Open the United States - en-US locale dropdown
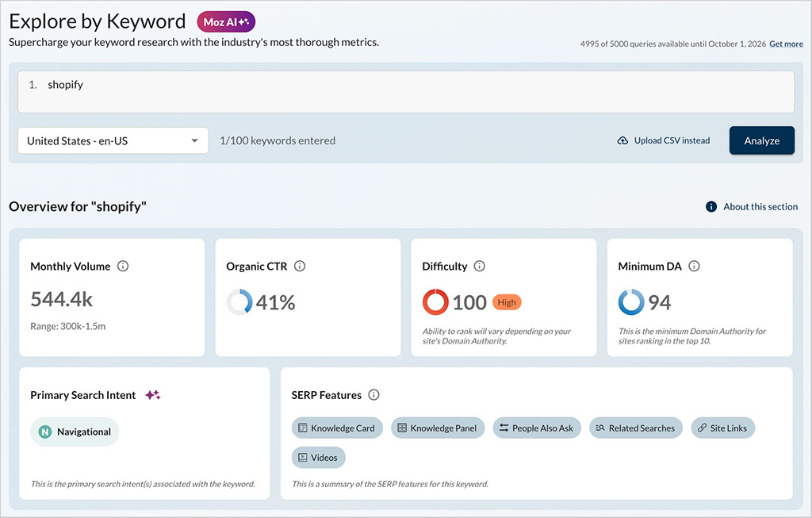The width and height of the screenshot is (812, 518). pos(113,141)
